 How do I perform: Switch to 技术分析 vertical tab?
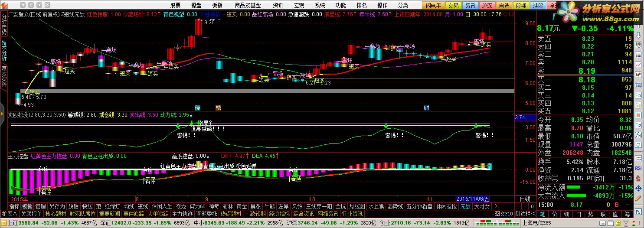[x=4, y=51]
